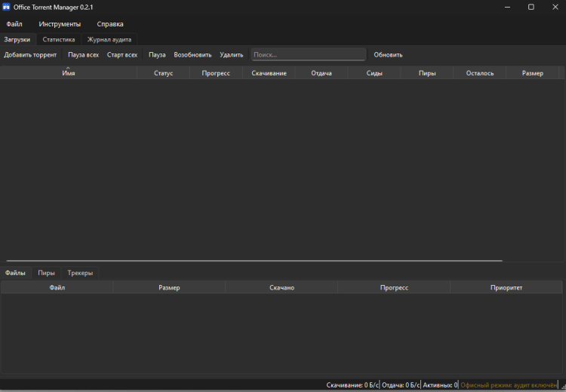This screenshot has width=566, height=392.
Task: Click Удалить toolbar button
Action: pyautogui.click(x=232, y=55)
